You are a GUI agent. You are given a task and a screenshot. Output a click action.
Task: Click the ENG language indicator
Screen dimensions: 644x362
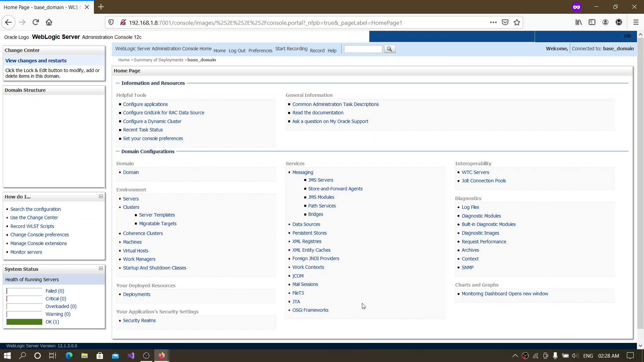click(x=588, y=356)
